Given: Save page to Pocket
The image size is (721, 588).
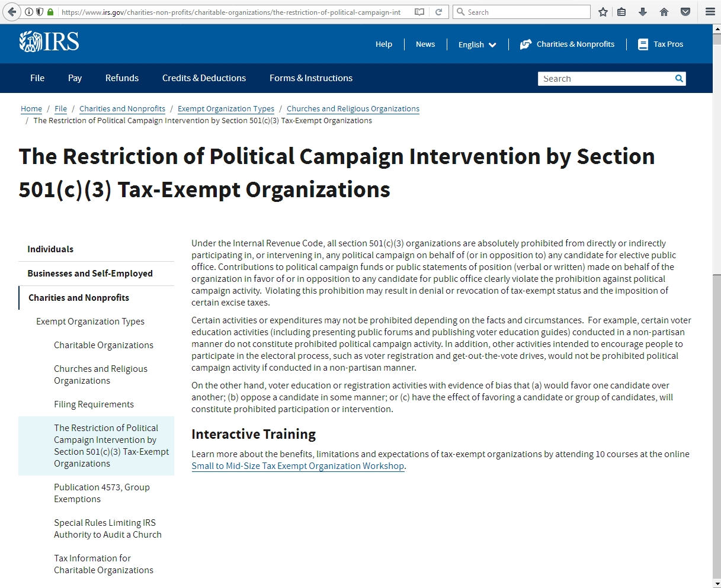Looking at the screenshot, I should [685, 12].
